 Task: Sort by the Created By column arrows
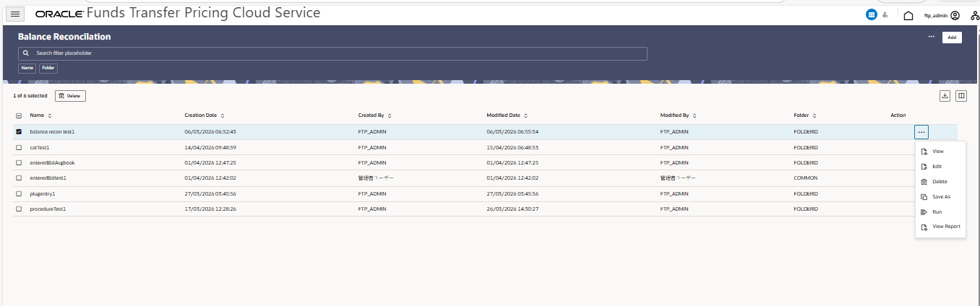click(x=390, y=115)
